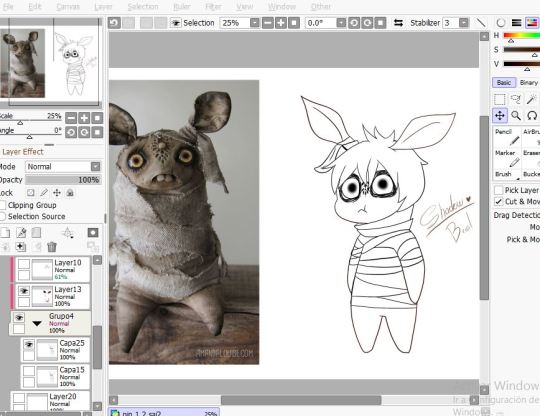Adjust the Saturation color slider

[x=522, y=50]
